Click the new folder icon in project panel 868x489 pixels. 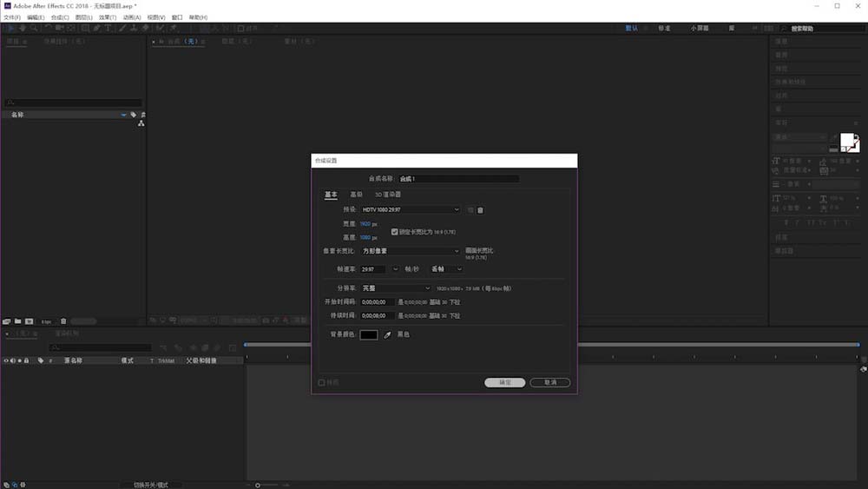17,321
